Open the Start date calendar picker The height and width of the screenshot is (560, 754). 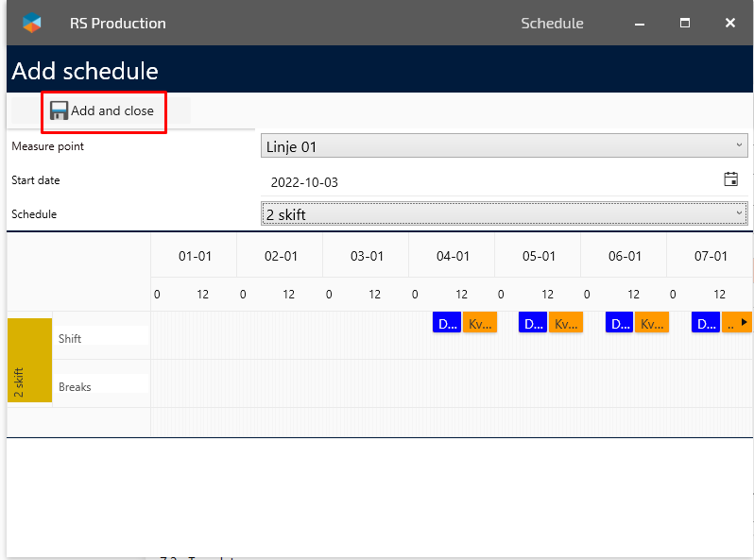[x=730, y=179]
